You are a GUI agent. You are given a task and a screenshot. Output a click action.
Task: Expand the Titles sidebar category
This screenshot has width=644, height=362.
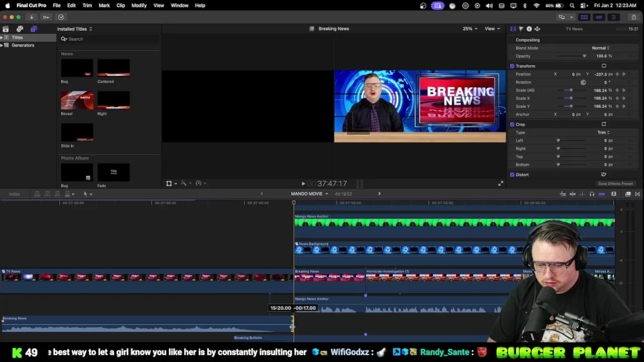tap(2, 37)
